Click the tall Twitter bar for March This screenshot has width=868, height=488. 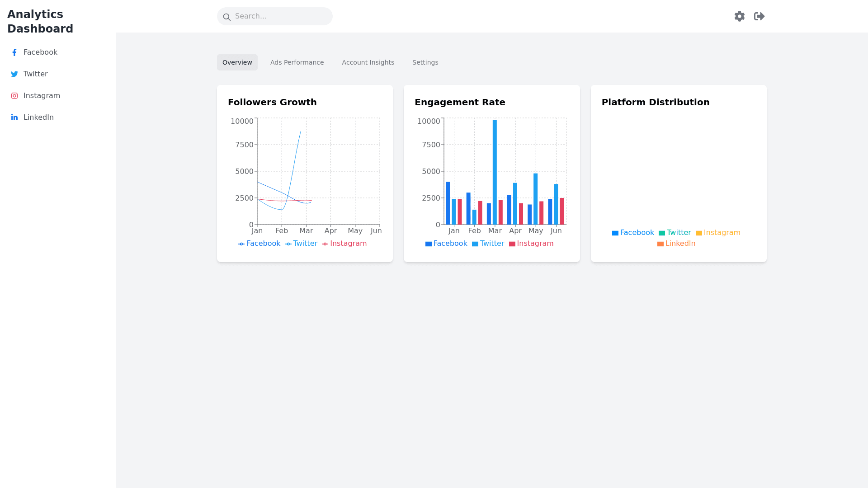coord(495,172)
